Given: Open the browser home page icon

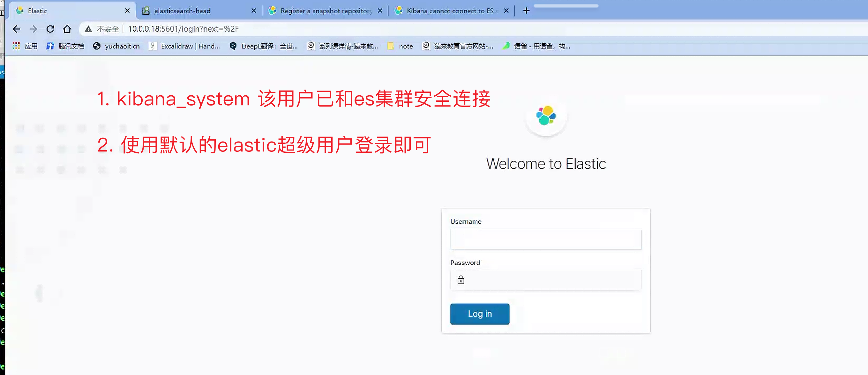Looking at the screenshot, I should point(67,29).
